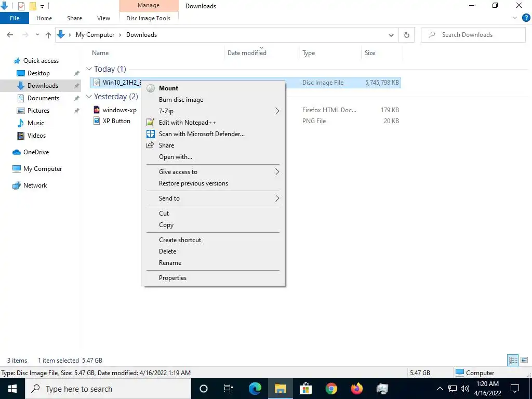The image size is (532, 399).
Task: Expand the ribbon with chevron
Action: (x=515, y=18)
